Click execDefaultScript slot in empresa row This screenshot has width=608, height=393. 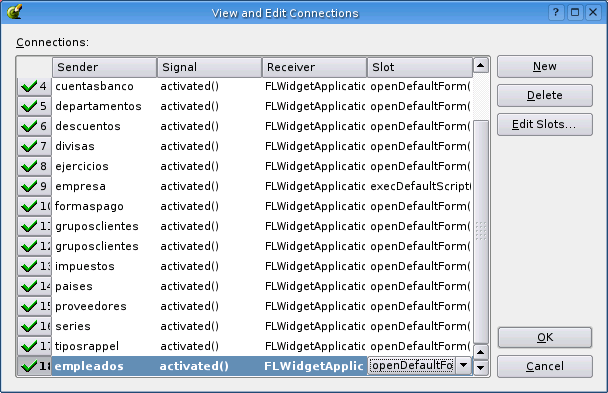(420, 186)
